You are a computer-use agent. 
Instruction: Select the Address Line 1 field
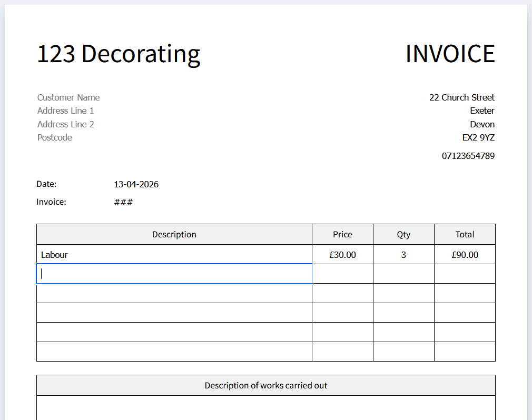tap(65, 111)
